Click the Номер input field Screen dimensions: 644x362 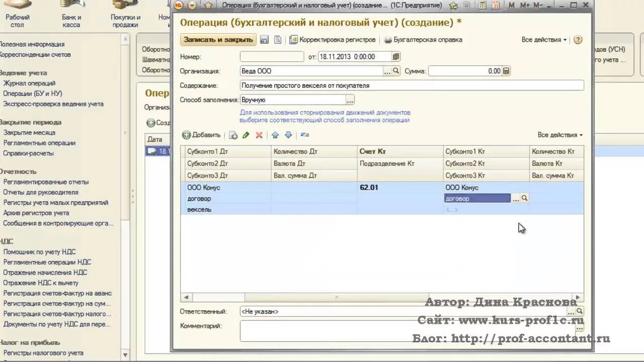point(272,57)
